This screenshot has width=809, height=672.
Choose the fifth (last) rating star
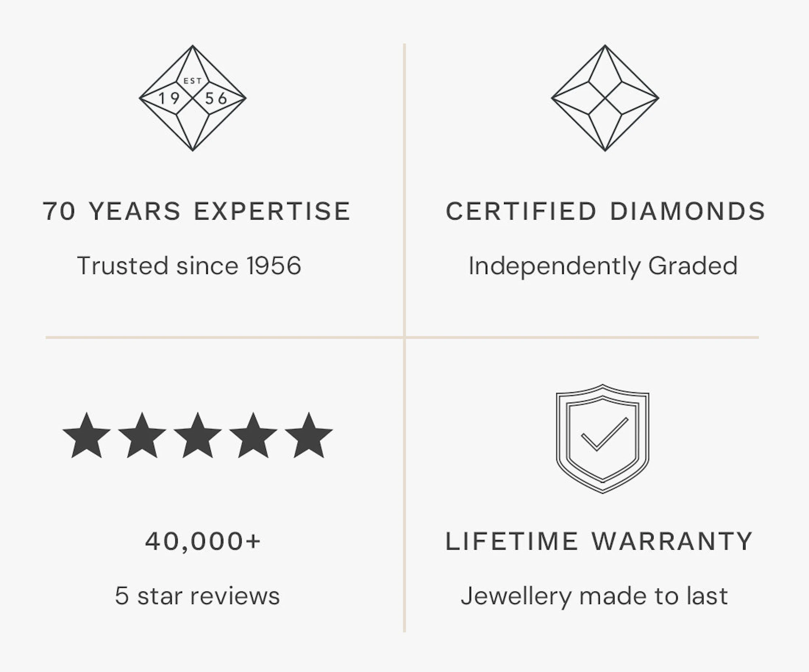(x=309, y=437)
